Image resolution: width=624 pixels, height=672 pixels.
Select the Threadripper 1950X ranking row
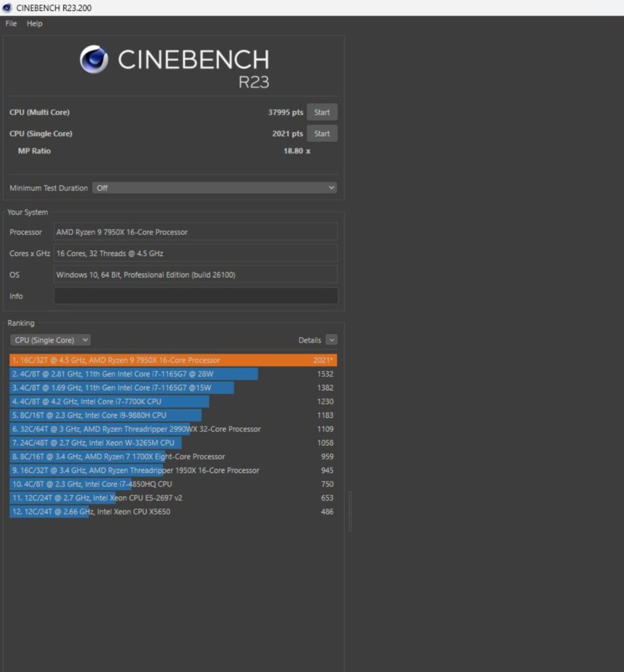coord(173,470)
